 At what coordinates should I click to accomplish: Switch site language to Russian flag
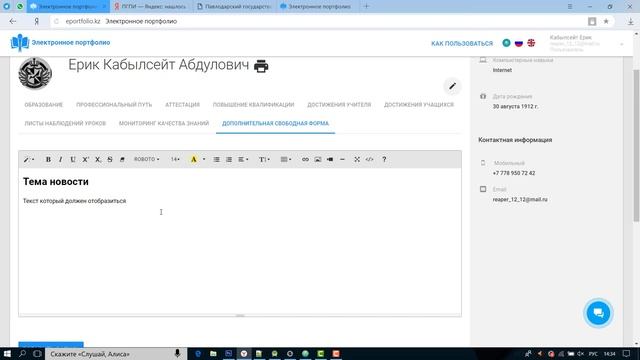coord(519,43)
